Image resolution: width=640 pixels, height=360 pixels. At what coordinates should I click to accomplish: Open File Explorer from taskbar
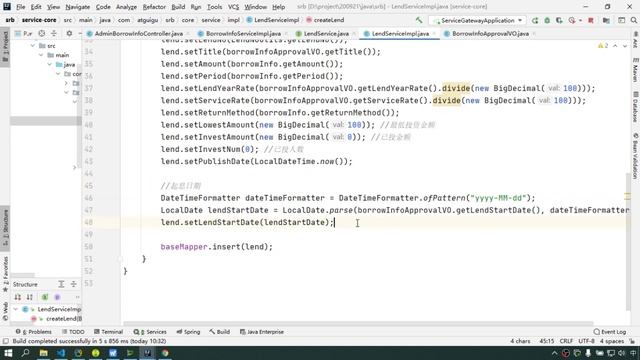[x=43, y=353]
